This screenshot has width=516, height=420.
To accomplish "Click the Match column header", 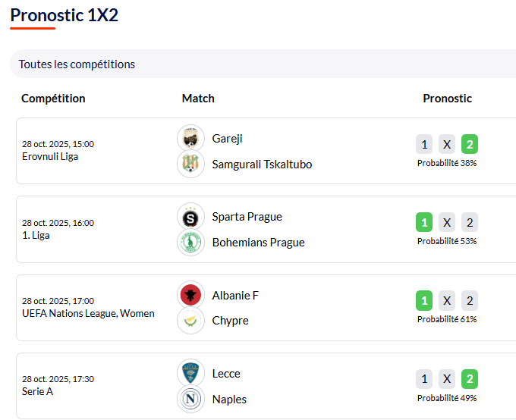I will [198, 99].
